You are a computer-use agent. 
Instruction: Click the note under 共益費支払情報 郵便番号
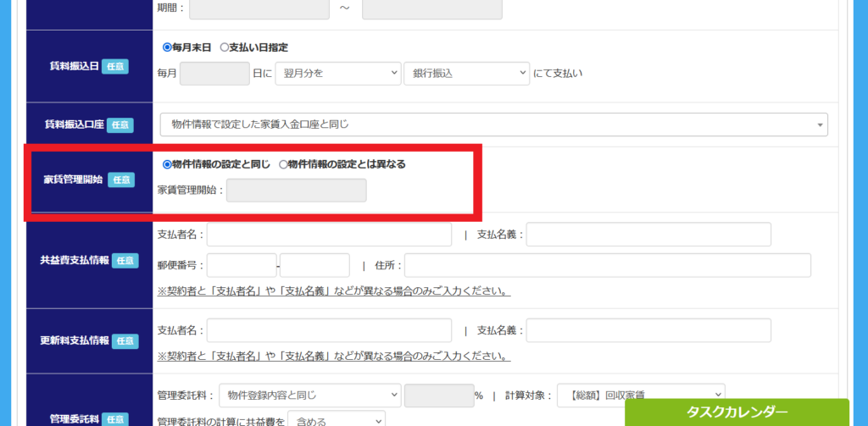point(334,291)
